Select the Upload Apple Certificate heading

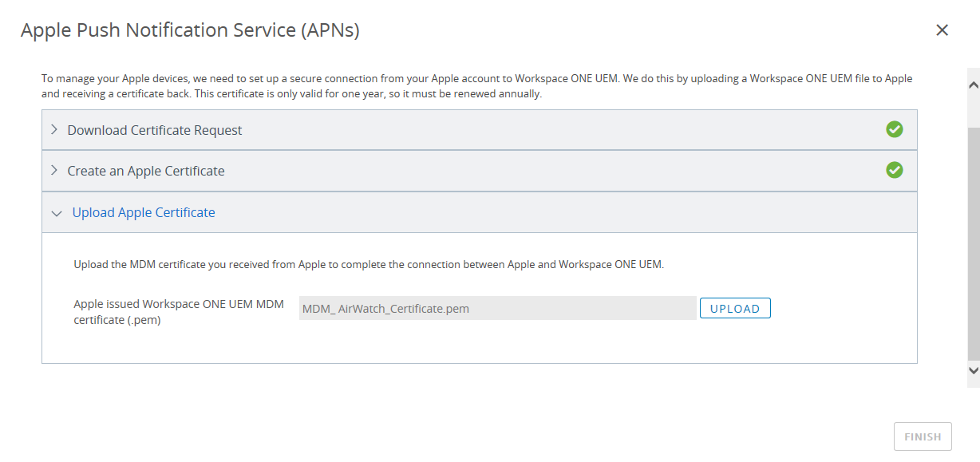click(144, 212)
